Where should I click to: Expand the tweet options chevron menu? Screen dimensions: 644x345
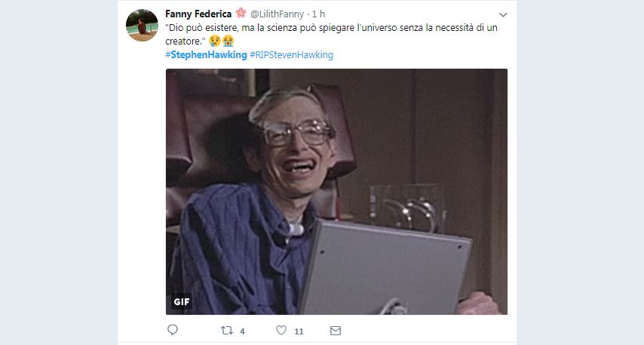503,15
